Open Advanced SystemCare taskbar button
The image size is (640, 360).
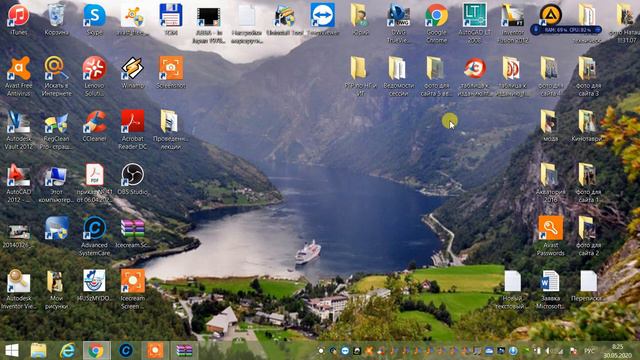click(x=126, y=350)
